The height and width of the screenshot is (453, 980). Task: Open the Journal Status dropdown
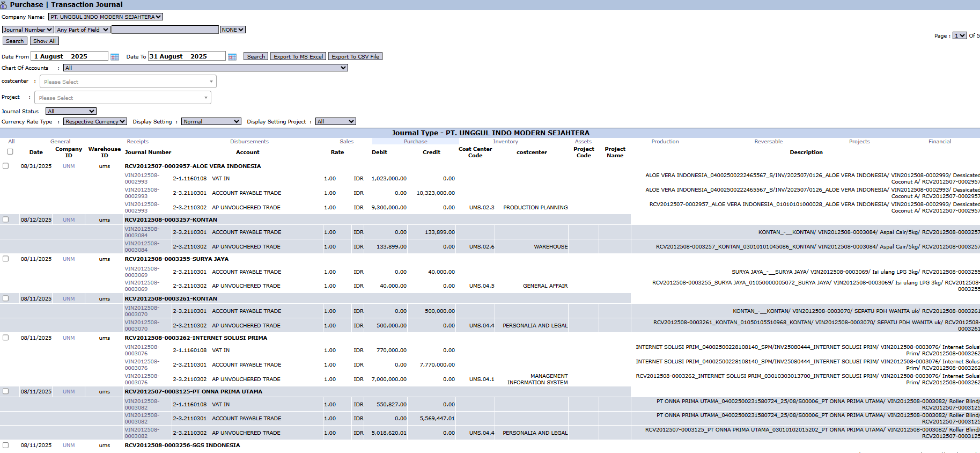[x=71, y=112]
